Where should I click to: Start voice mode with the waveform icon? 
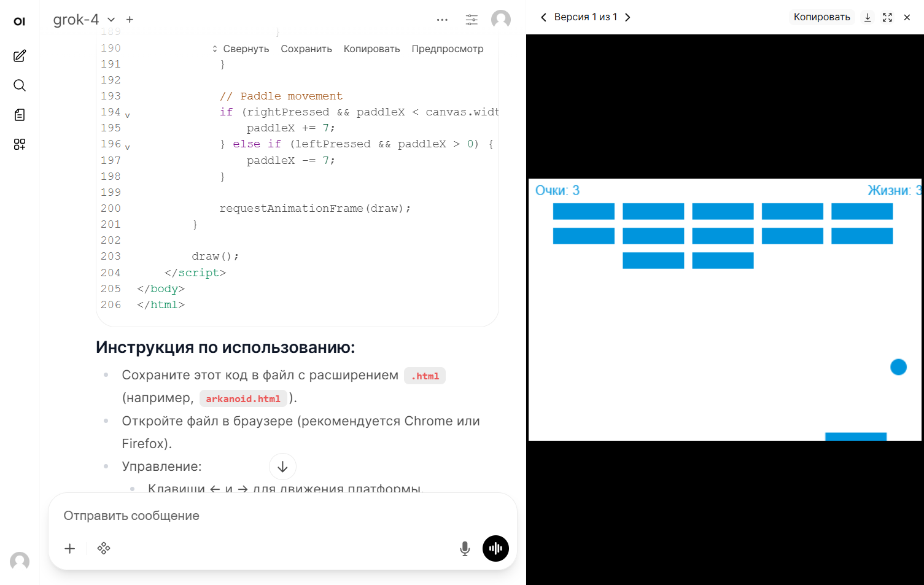(495, 548)
